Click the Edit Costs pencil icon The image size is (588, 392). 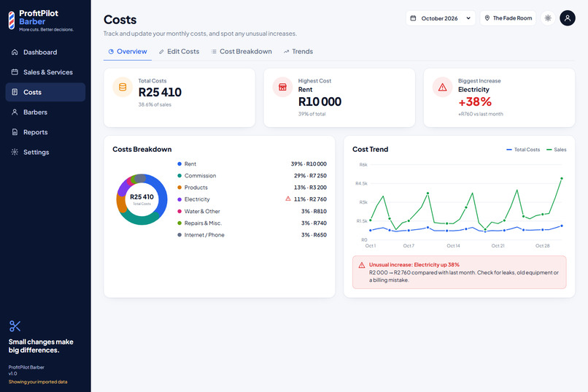point(161,52)
